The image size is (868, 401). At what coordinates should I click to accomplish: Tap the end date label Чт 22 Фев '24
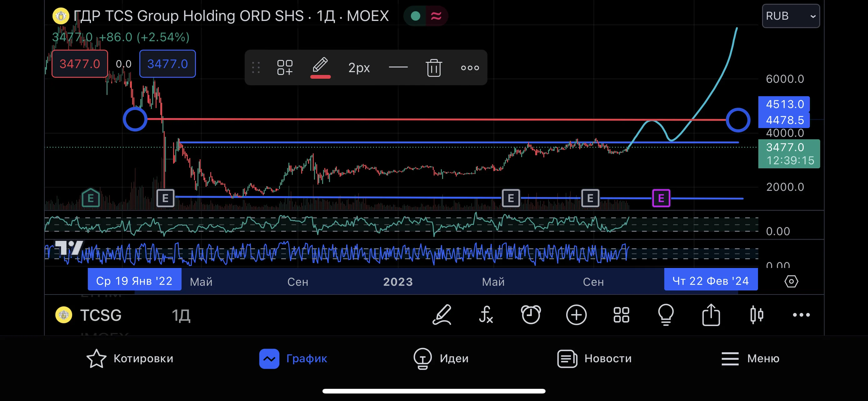pos(711,280)
